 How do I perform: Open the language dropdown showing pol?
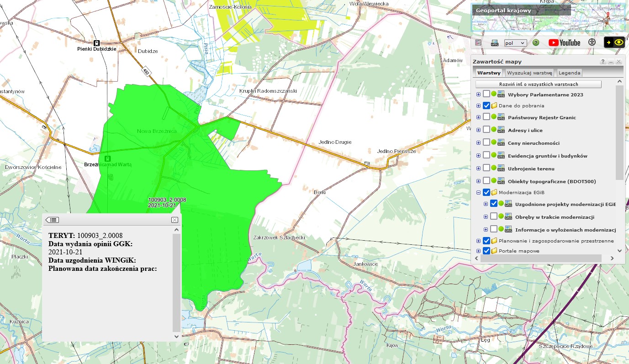[515, 42]
